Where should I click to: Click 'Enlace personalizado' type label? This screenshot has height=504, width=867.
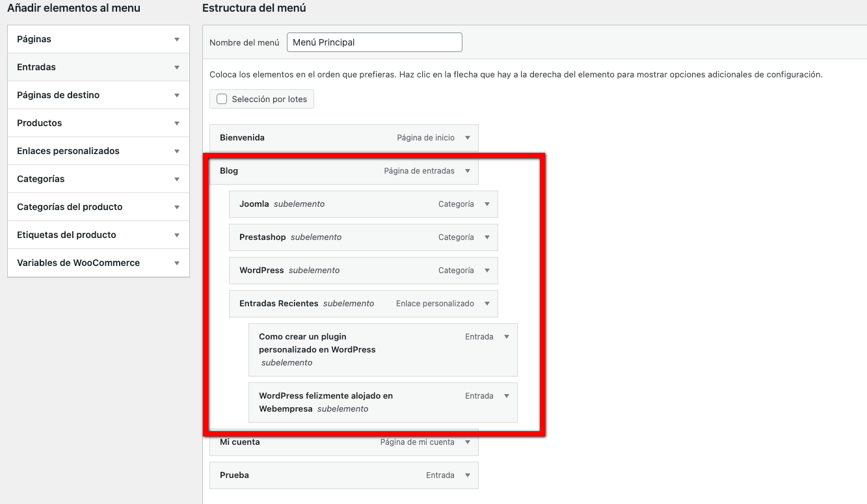click(435, 304)
